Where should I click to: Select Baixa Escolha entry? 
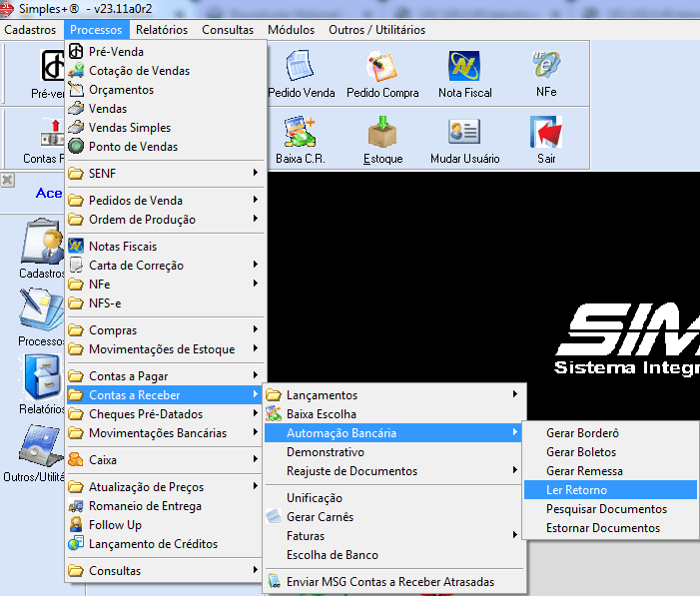(392, 414)
